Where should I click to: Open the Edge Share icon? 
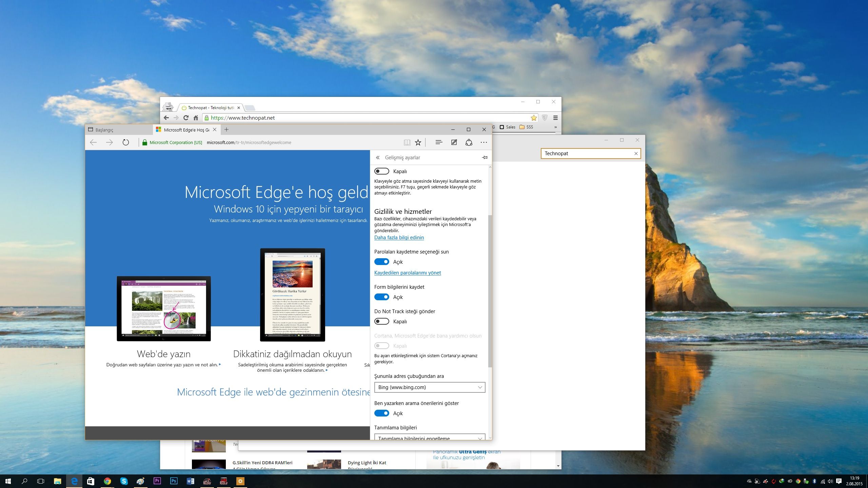point(469,142)
